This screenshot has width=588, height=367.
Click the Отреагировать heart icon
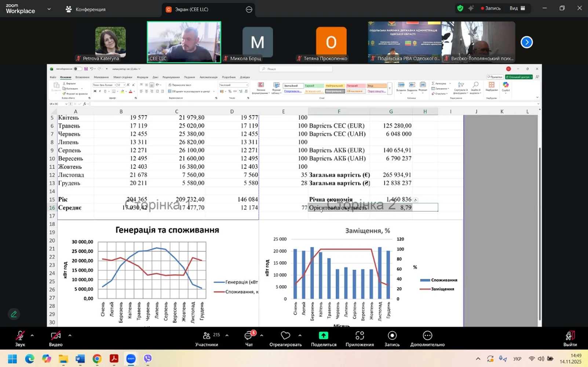(x=285, y=336)
